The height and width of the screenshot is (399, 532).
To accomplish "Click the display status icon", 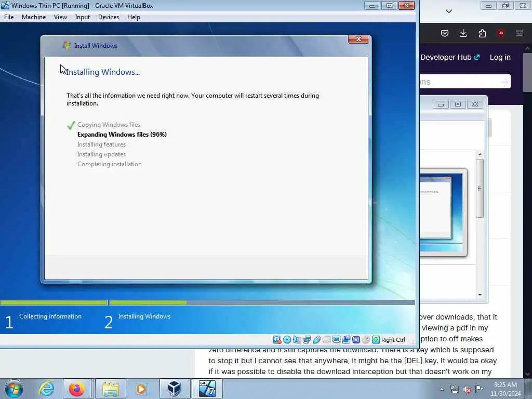I will pos(336,340).
